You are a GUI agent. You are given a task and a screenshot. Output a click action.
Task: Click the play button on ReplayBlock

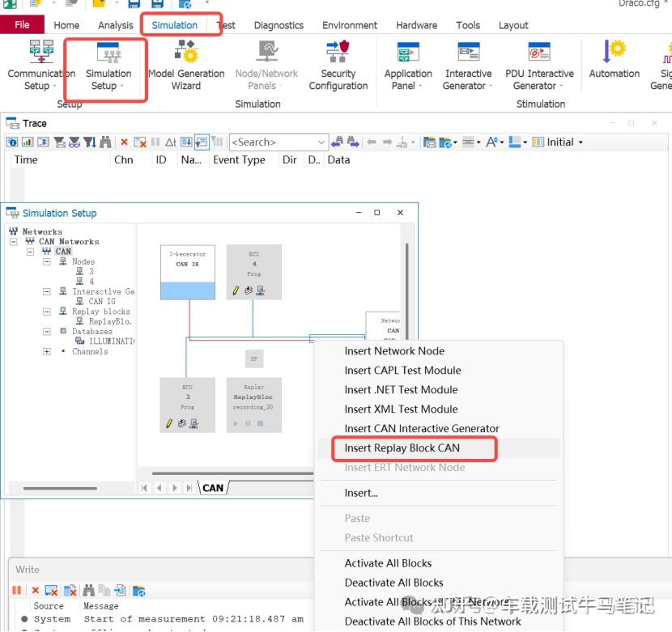[x=236, y=423]
